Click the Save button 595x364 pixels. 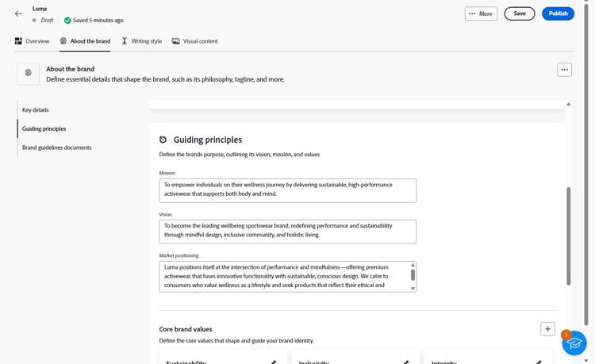tap(520, 13)
